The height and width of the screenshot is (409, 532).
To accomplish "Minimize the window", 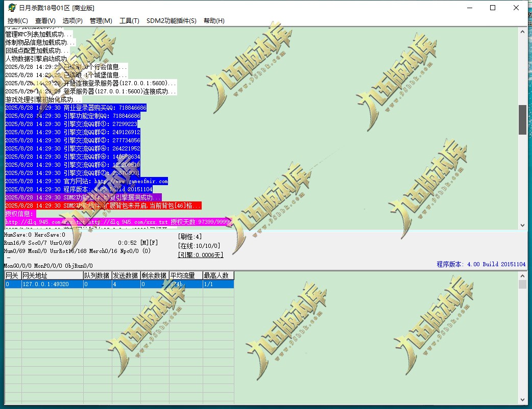I will [x=470, y=8].
